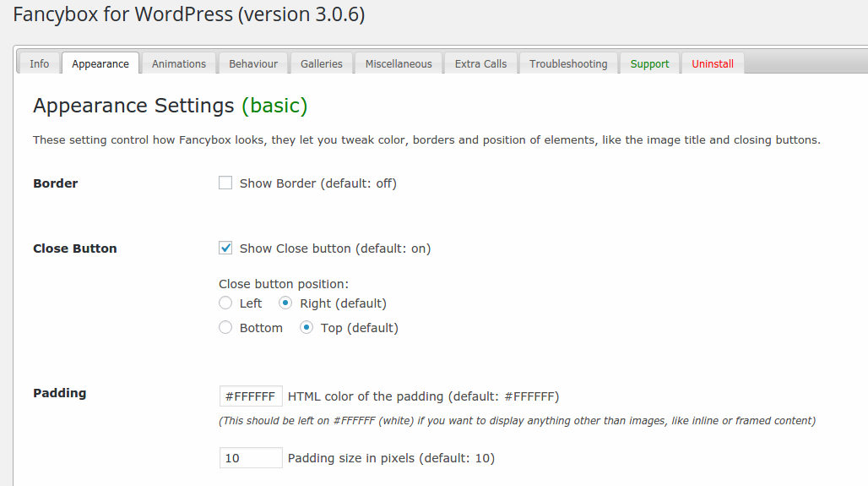Open the Info tab

coord(39,63)
